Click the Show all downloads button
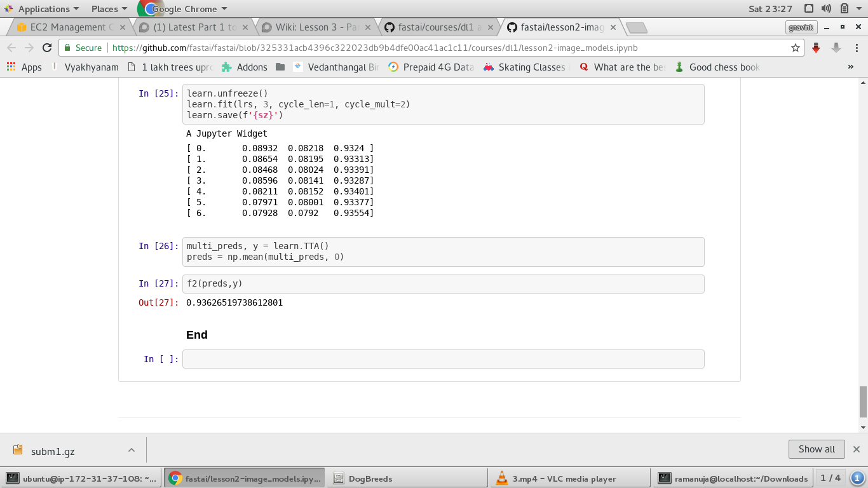Viewport: 868px width, 488px height. pos(816,449)
